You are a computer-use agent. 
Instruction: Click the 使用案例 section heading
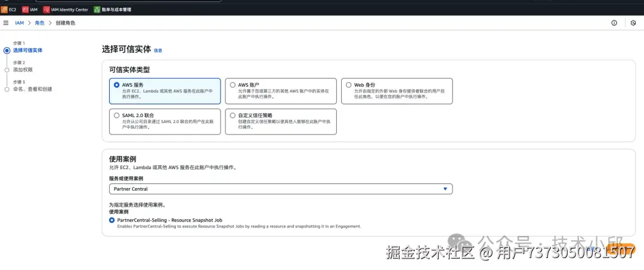click(122, 159)
